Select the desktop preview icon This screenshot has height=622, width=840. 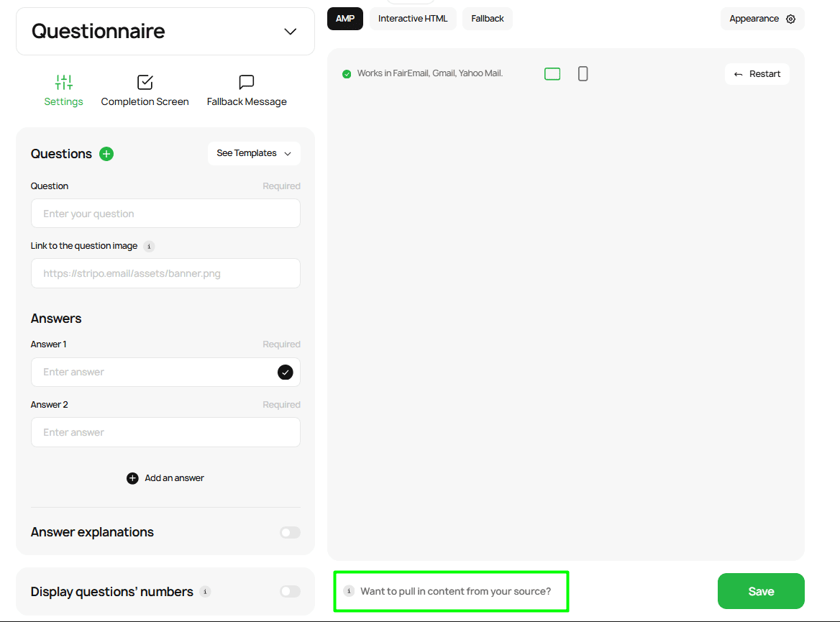[x=552, y=73]
